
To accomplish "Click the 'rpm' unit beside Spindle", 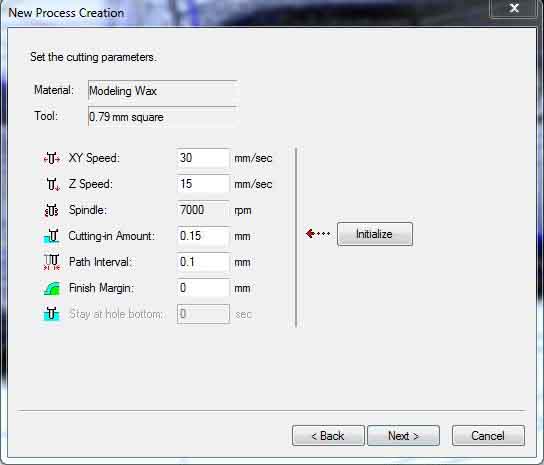I will point(243,211).
